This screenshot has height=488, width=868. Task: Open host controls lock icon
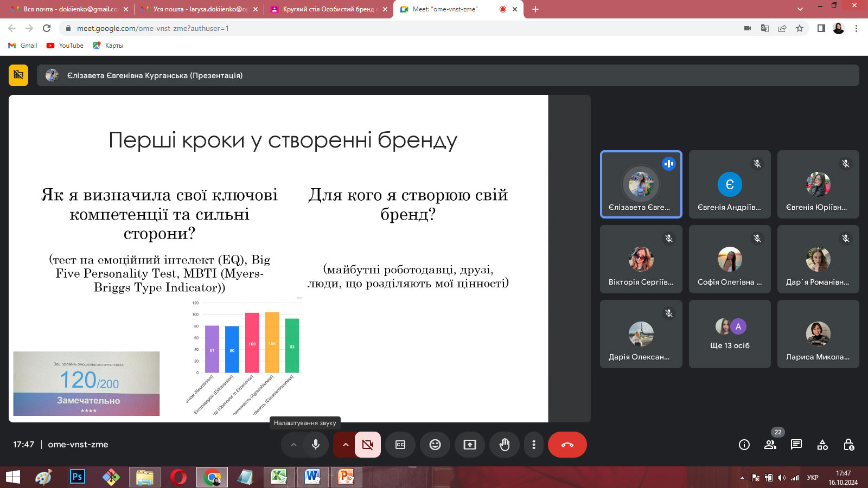[849, 445]
